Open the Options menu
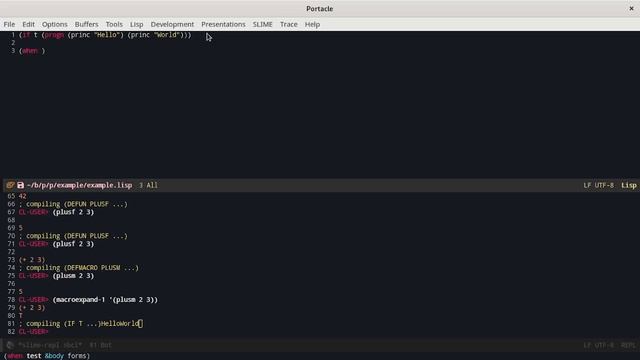Image resolution: width=640 pixels, height=360 pixels. coord(54,24)
